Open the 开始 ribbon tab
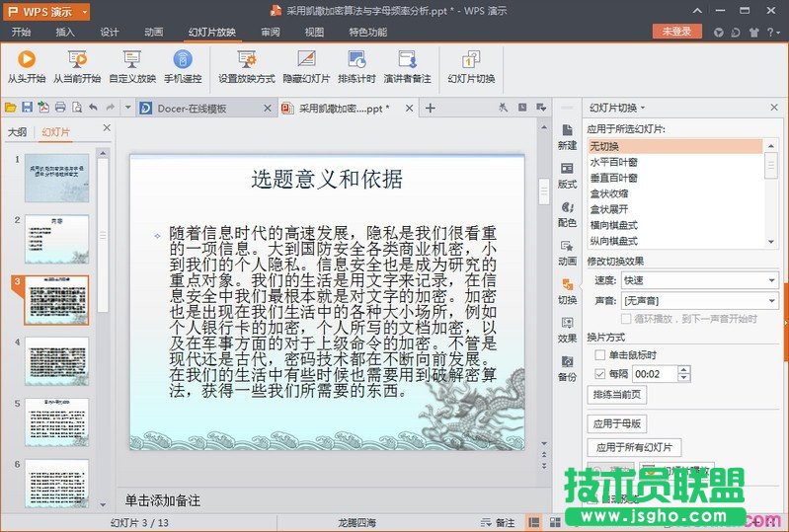The height and width of the screenshot is (532, 789). (x=21, y=33)
